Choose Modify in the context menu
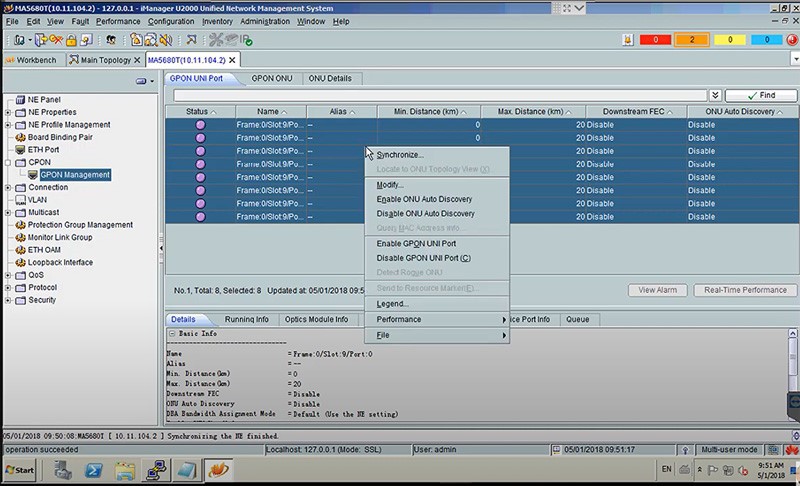 (x=437, y=185)
